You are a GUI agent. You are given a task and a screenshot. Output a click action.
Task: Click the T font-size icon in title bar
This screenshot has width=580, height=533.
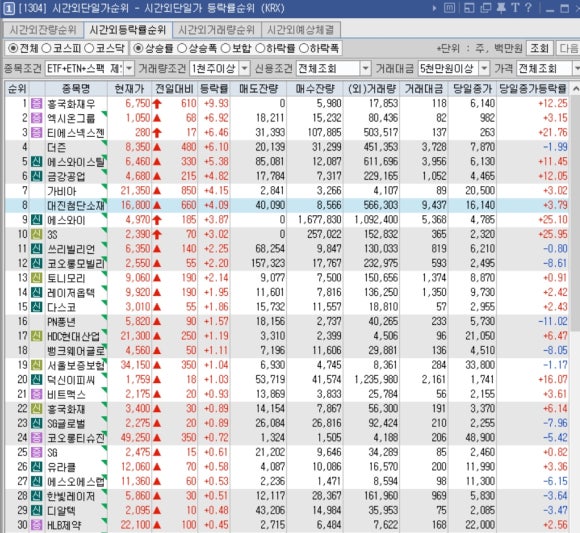(x=515, y=8)
